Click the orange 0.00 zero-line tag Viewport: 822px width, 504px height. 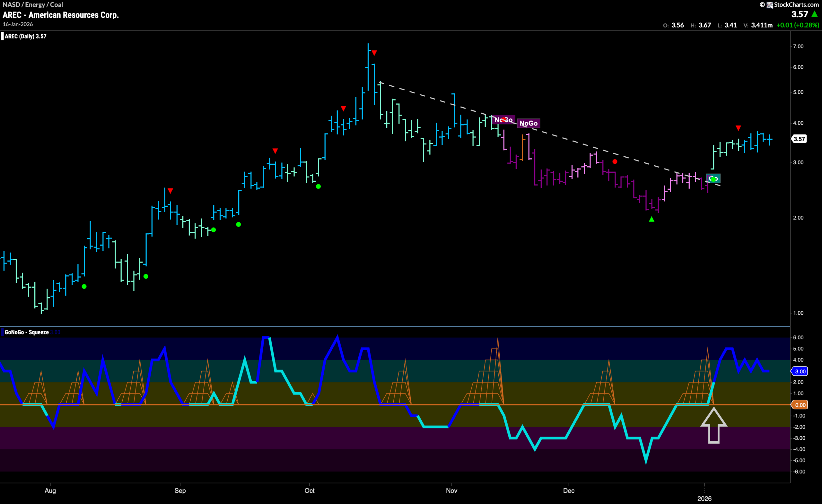(800, 405)
